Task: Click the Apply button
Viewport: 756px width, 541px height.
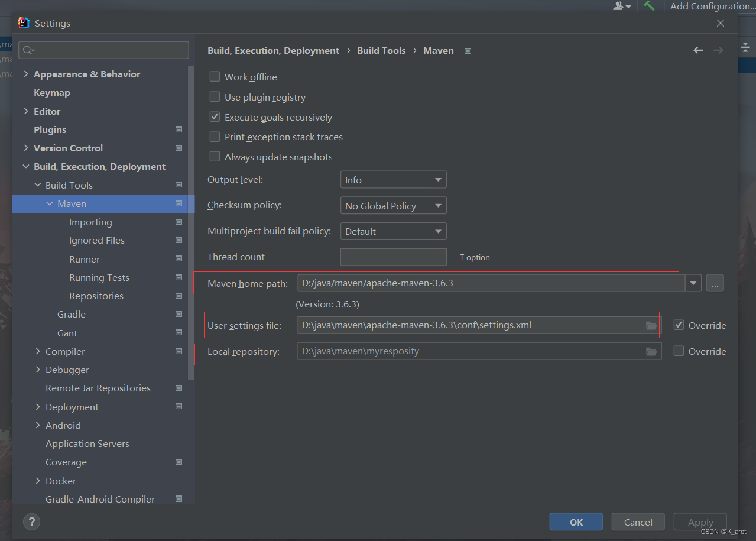Action: [x=700, y=522]
